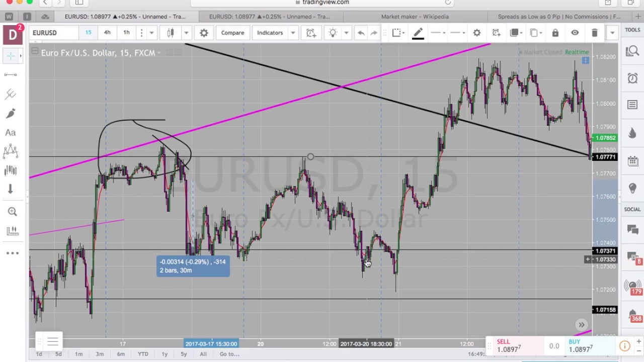Select the arrow down icons tool

coord(11,190)
